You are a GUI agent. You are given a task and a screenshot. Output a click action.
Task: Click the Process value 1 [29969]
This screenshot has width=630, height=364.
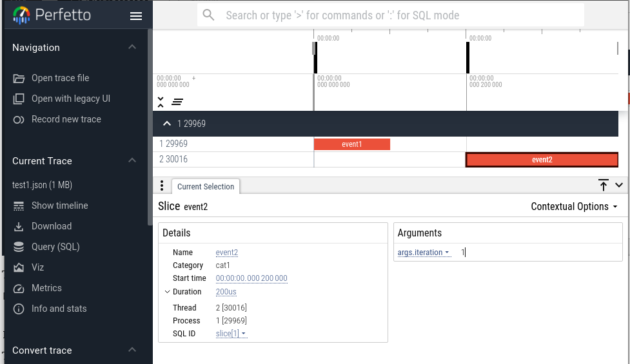click(x=231, y=321)
